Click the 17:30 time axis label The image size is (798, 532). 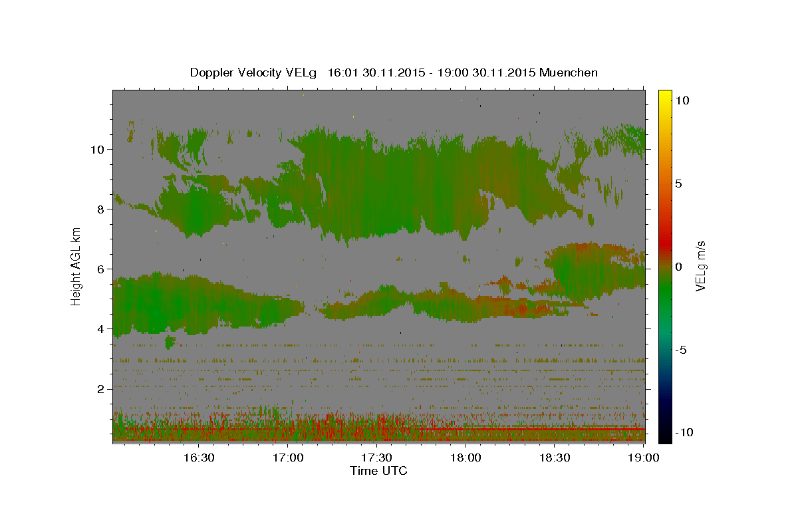[x=376, y=458]
